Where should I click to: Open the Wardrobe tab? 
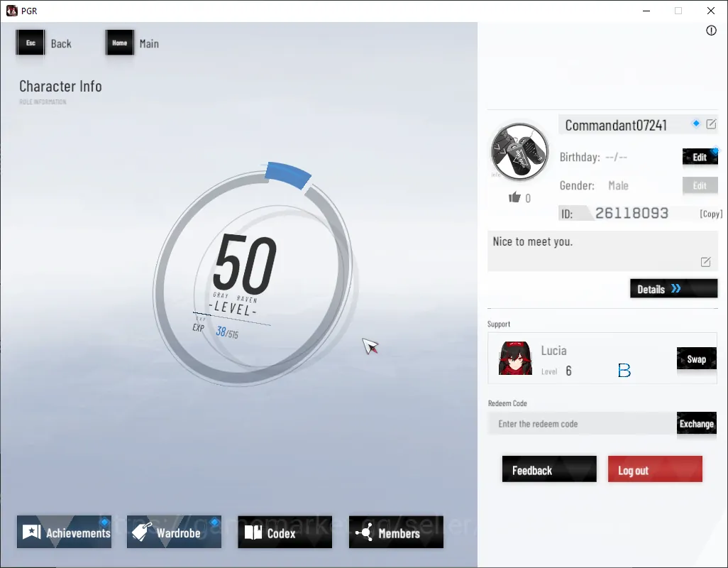pyautogui.click(x=174, y=532)
